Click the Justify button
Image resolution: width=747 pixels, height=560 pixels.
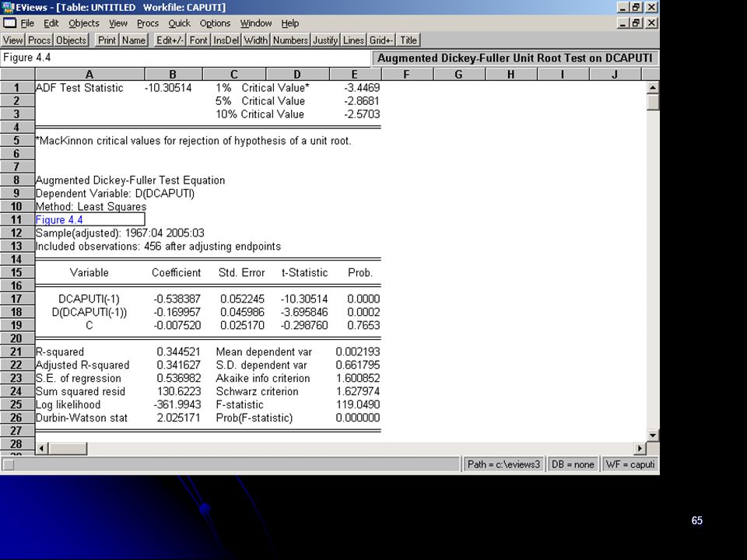[x=325, y=40]
